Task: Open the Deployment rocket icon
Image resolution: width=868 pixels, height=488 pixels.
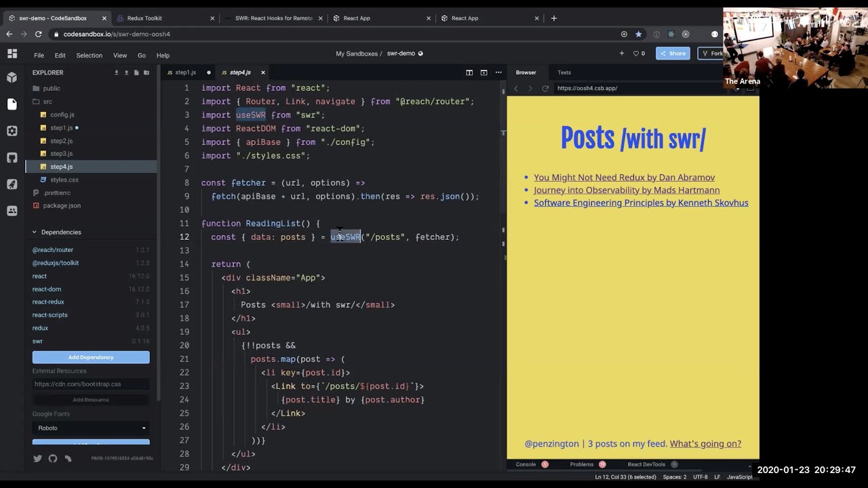Action: (12, 184)
